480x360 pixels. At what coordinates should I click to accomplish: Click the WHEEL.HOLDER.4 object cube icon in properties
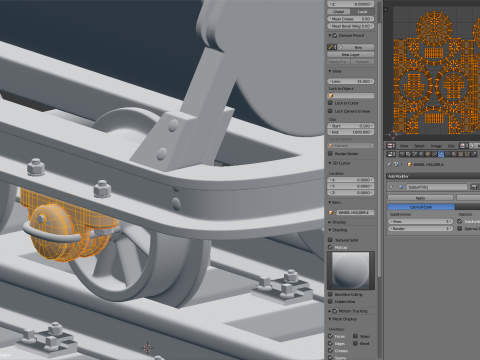tap(410, 164)
